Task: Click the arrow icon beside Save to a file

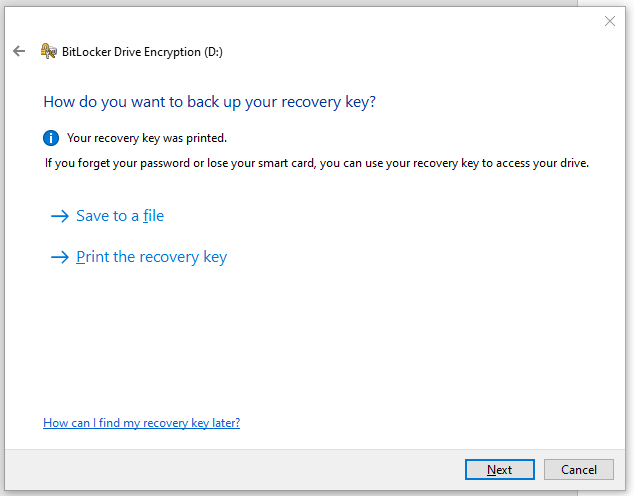Action: pos(60,216)
